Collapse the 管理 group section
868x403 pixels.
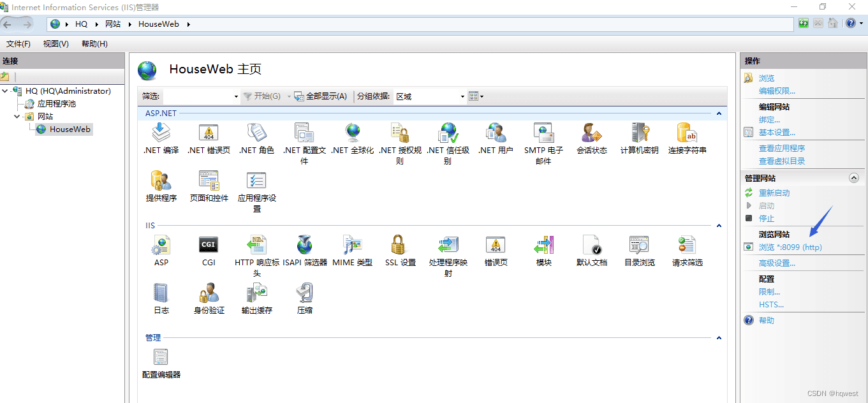tap(719, 338)
